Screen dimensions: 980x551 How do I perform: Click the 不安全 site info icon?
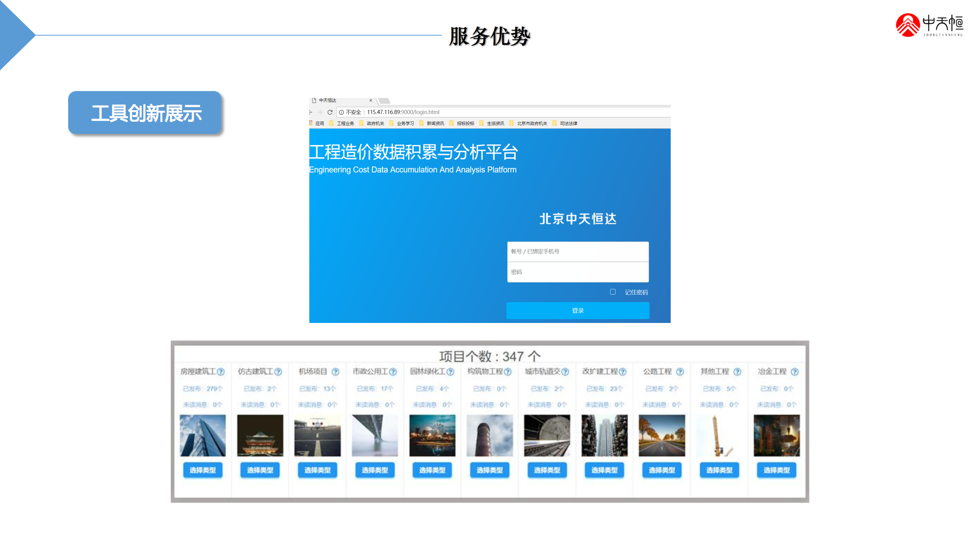tap(341, 112)
